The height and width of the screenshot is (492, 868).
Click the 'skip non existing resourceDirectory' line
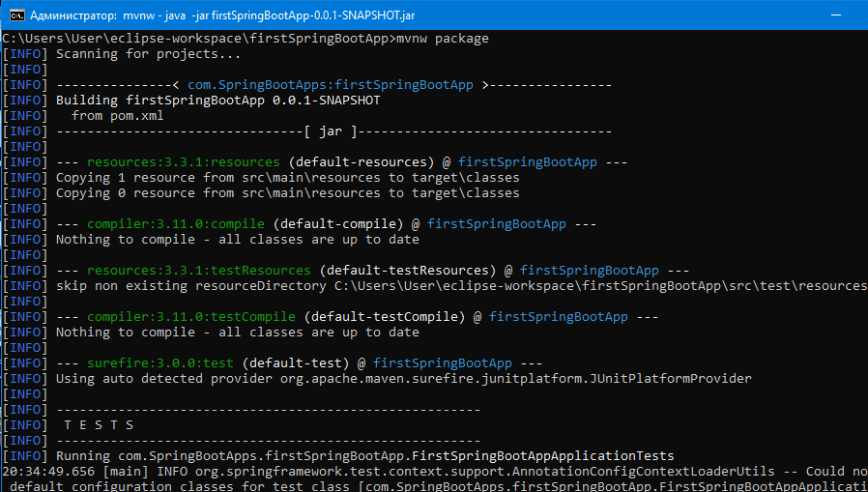[462, 287]
